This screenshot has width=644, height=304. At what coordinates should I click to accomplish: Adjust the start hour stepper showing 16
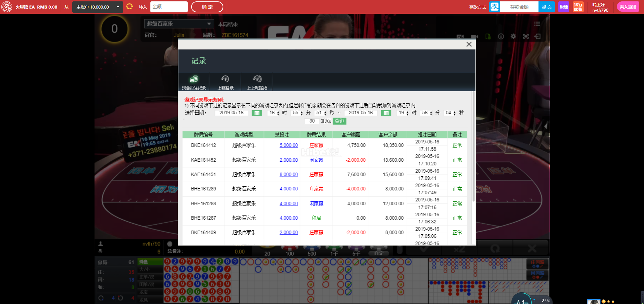(x=278, y=113)
